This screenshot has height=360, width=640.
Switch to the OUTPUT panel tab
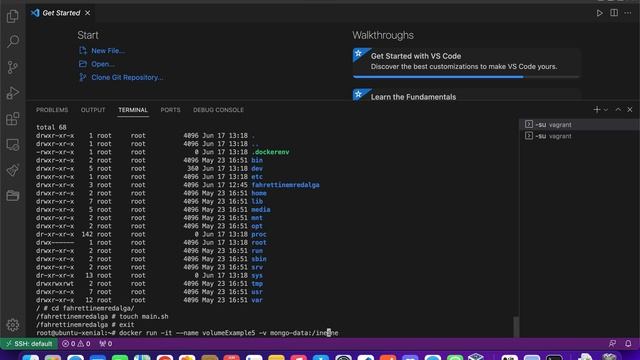pyautogui.click(x=93, y=110)
